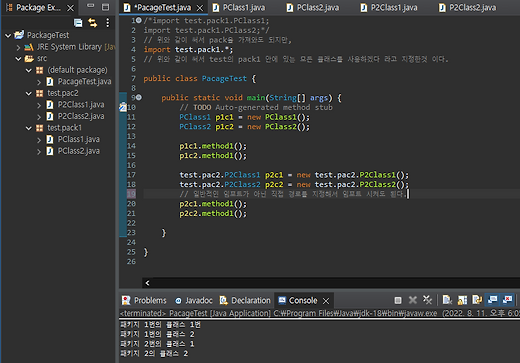Close the Package Explorer tab
The height and width of the screenshot is (363, 520).
click(x=70, y=8)
